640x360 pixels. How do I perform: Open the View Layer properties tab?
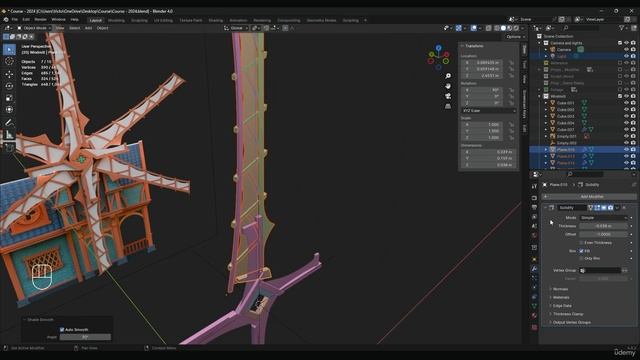tap(534, 218)
